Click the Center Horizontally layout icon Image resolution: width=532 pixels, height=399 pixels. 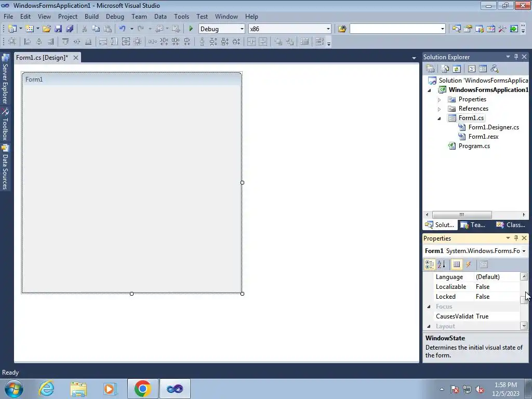pos(251,42)
